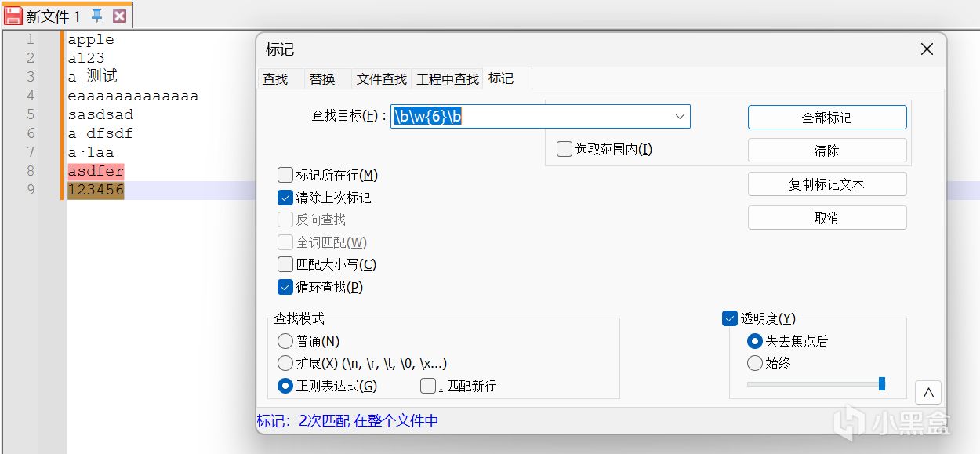Screen dimensions: 980x454
Task: Click the pin icon on the file tab
Action: [x=97, y=16]
